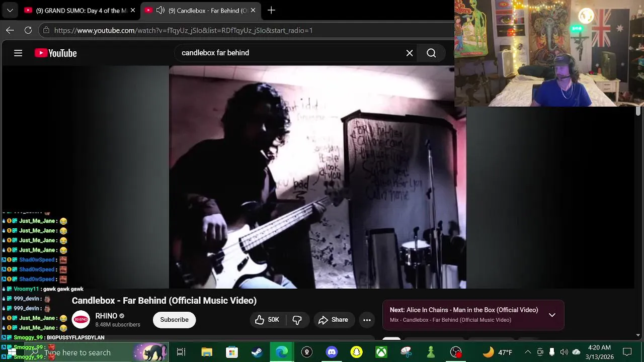
Task: Click OneDrive cloud tray icon
Action: [577, 352]
